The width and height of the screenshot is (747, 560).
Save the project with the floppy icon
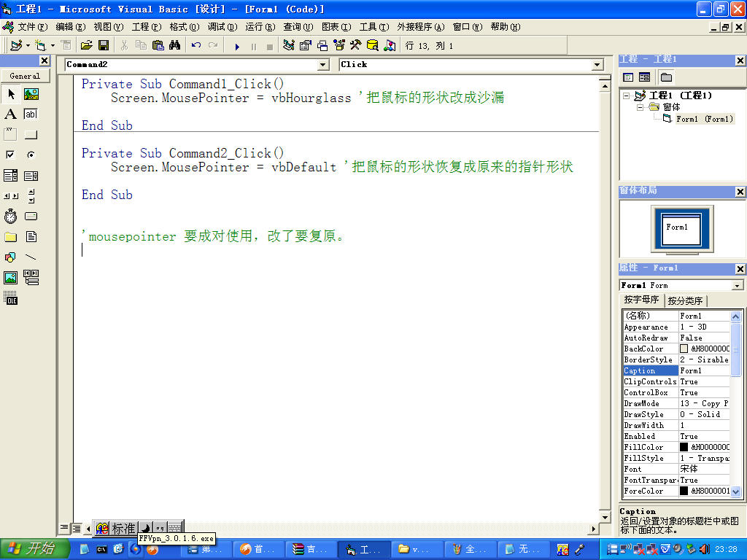[104, 45]
